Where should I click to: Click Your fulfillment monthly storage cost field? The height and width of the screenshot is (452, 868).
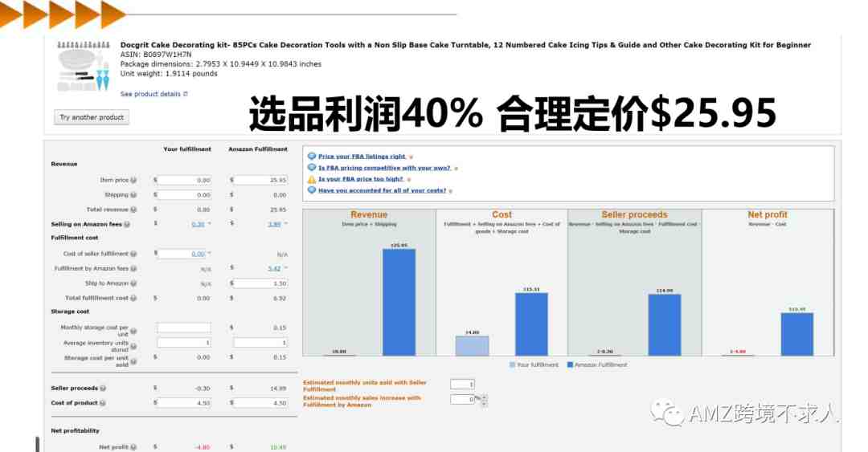pos(184,328)
